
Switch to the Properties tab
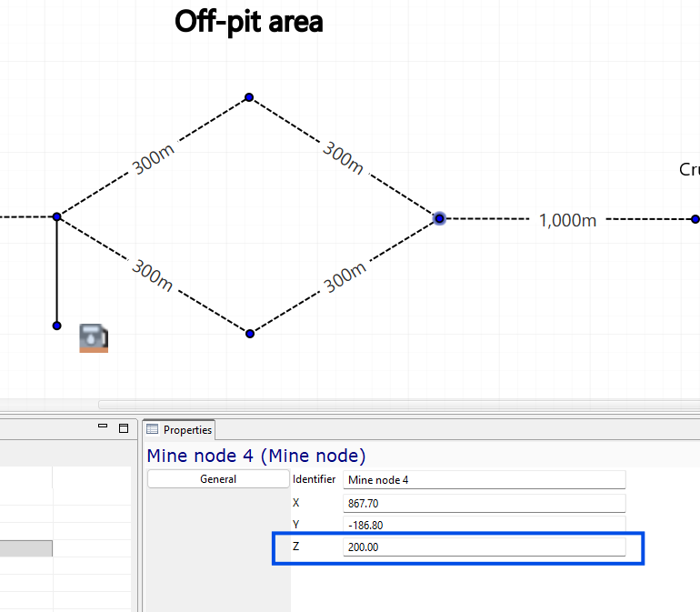(179, 430)
